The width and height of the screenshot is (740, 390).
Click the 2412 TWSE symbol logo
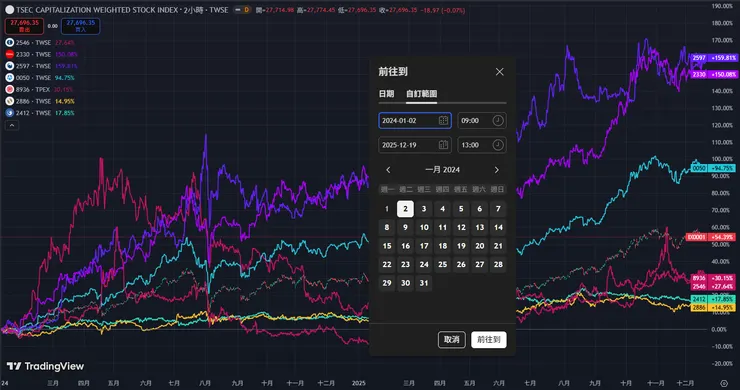coord(9,113)
